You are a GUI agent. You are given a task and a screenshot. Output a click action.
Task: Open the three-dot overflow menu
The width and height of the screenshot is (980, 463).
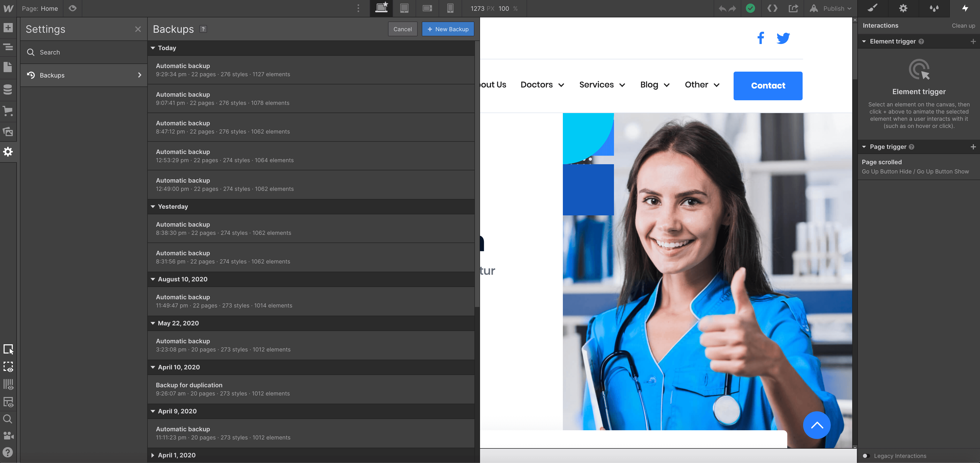(358, 8)
